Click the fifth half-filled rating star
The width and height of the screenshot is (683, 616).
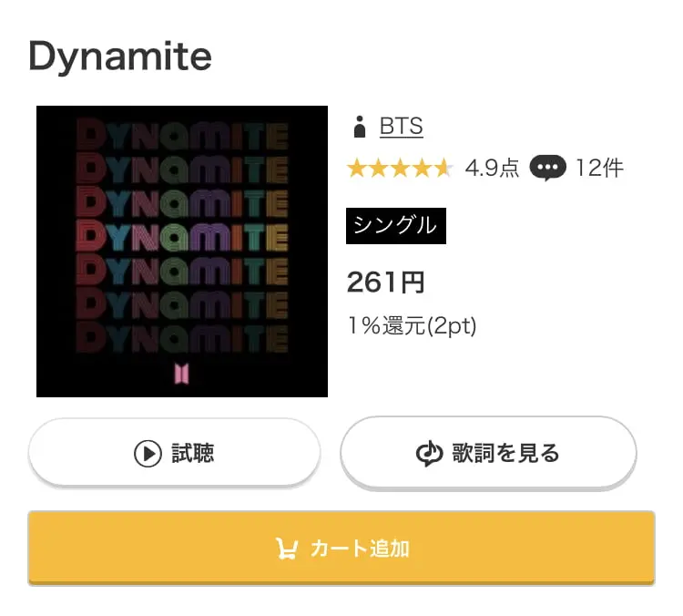point(443,169)
